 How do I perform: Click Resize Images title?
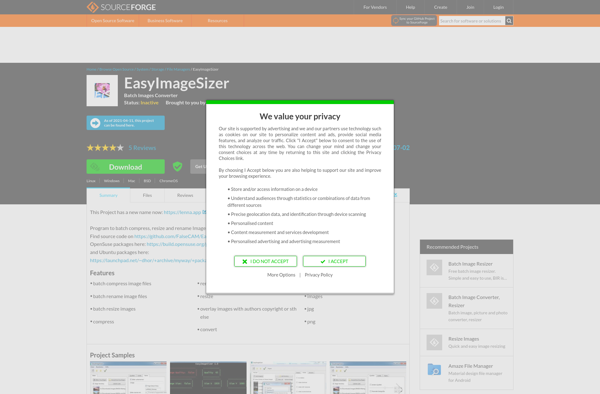tap(463, 339)
